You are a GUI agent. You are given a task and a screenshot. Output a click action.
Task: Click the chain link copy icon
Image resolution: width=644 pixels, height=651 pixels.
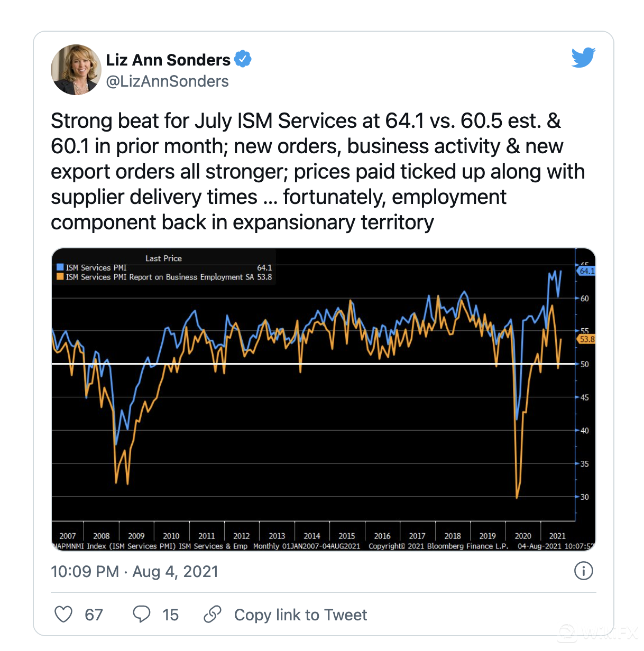(213, 614)
